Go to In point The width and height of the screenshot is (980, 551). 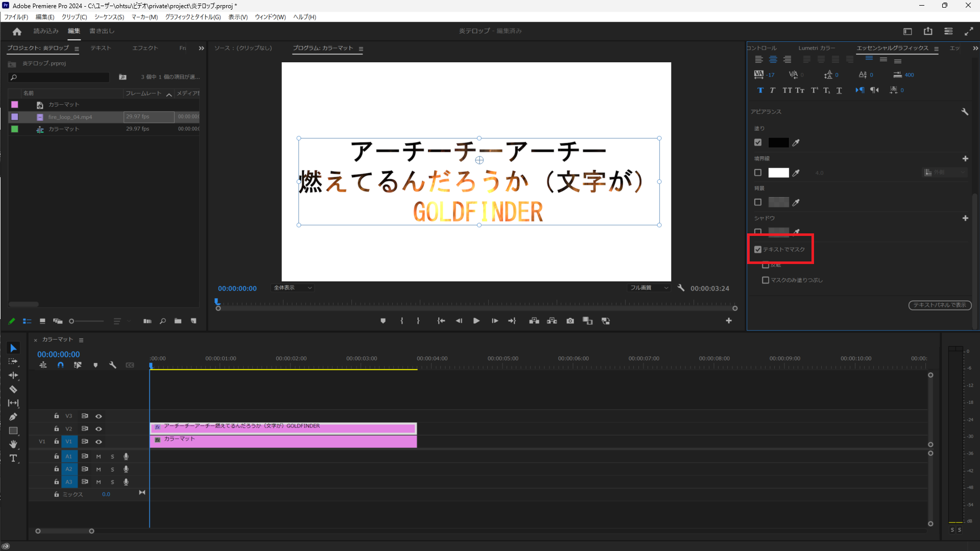click(x=441, y=321)
